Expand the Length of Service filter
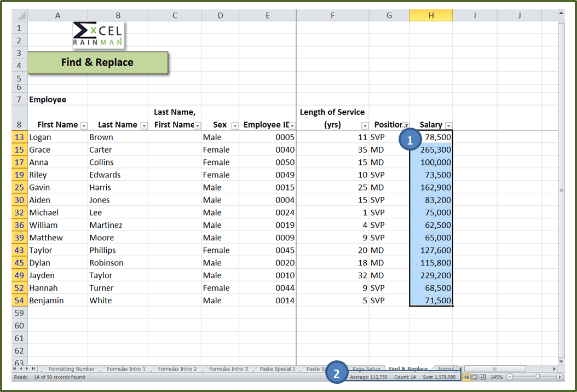 pos(365,125)
